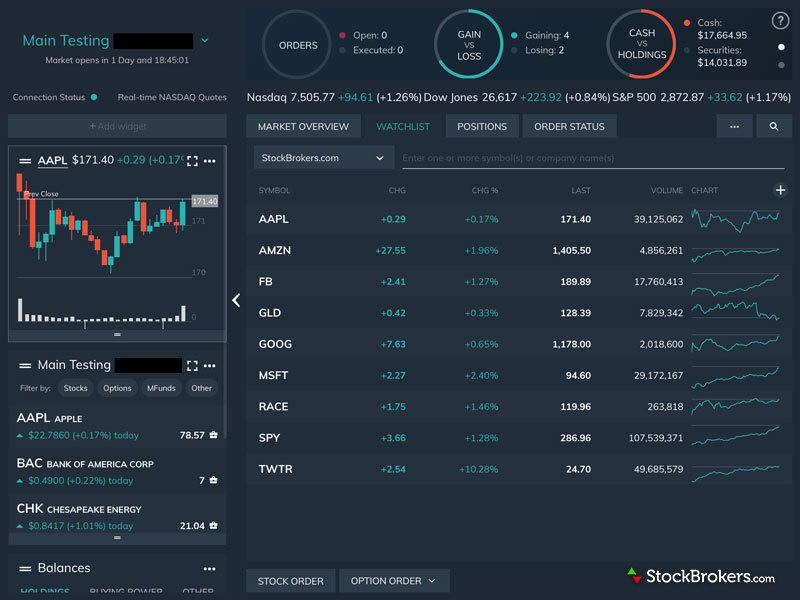This screenshot has height=600, width=800.
Task: Click the symbol entry input field
Action: 593,158
